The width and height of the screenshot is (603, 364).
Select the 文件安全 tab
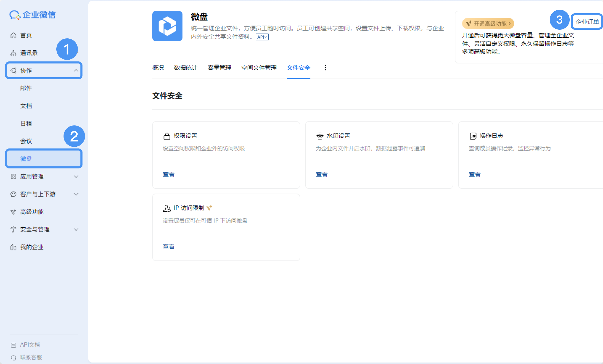click(298, 68)
